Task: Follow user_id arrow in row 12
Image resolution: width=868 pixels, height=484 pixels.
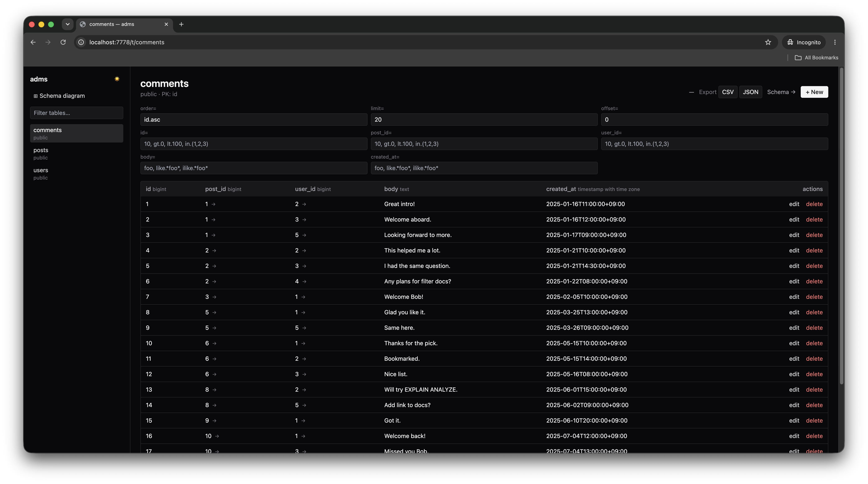Action: (304, 374)
